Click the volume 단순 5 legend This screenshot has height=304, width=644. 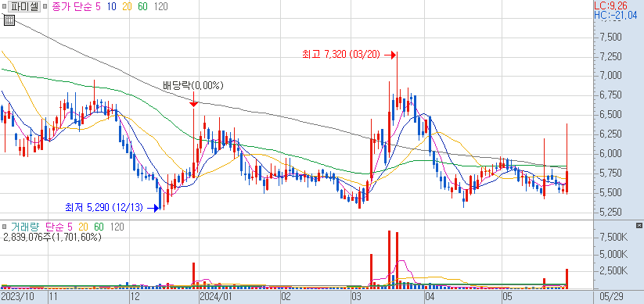click(x=59, y=227)
